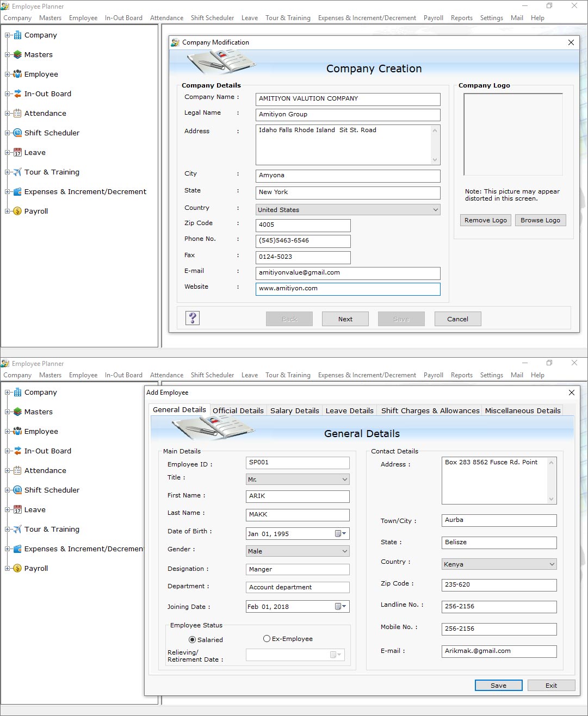Open the calendar picker for Joining Date
This screenshot has width=588, height=716.
click(x=338, y=606)
